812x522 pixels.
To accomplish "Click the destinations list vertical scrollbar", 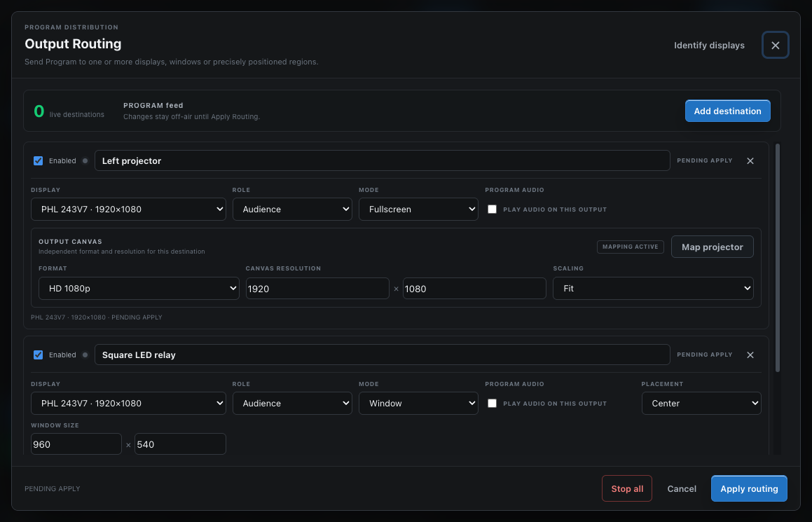I will 777,257.
